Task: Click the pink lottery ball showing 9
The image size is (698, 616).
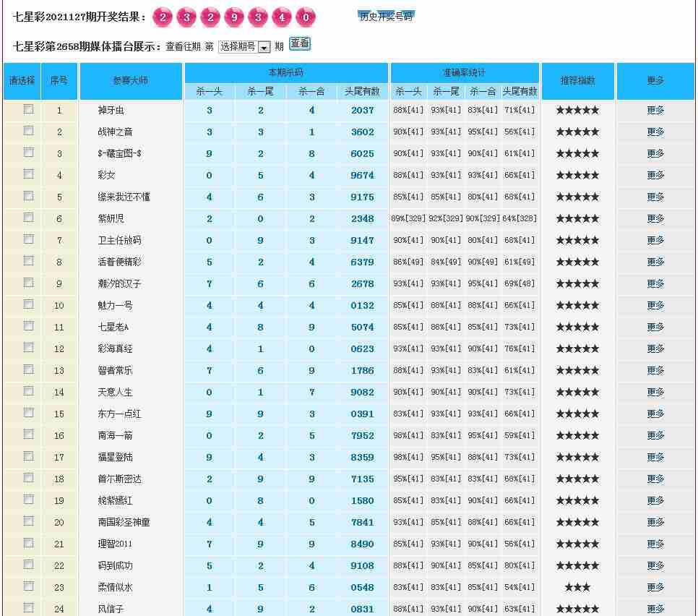Action: pyautogui.click(x=234, y=17)
